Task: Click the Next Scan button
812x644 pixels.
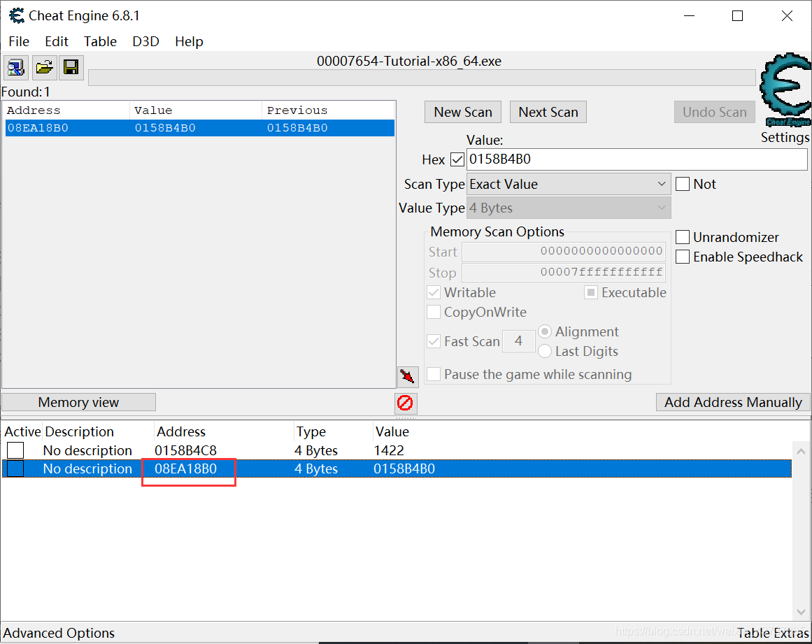Action: click(548, 112)
